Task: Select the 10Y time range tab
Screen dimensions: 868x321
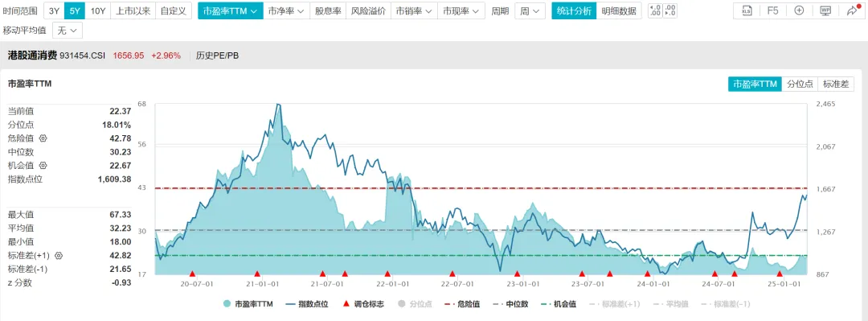Action: pyautogui.click(x=98, y=10)
